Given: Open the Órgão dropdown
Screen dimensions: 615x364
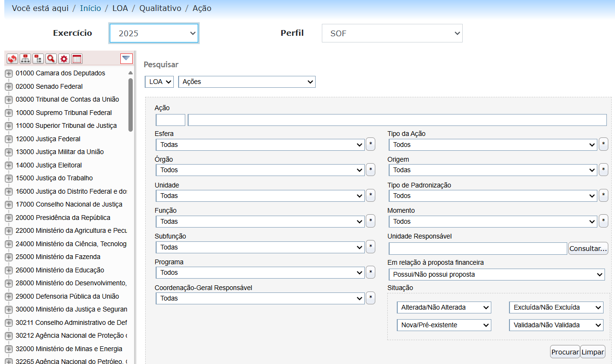Looking at the screenshot, I should coord(260,170).
